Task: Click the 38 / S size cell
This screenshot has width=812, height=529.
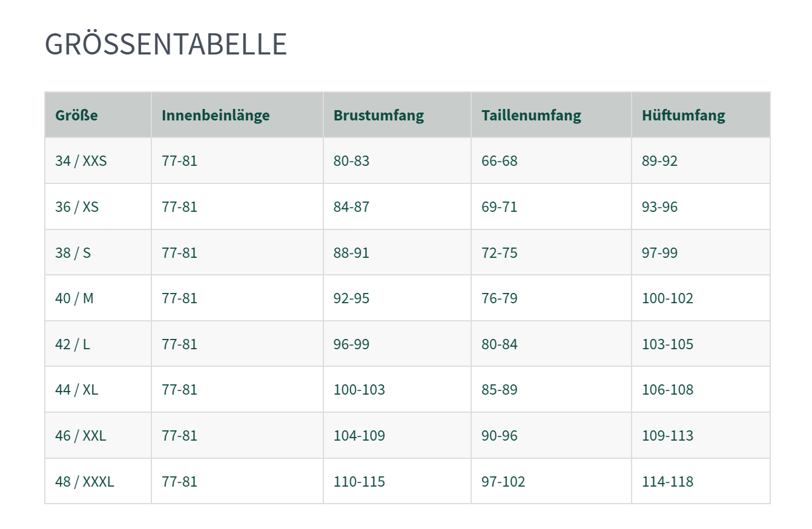Action: pos(73,252)
